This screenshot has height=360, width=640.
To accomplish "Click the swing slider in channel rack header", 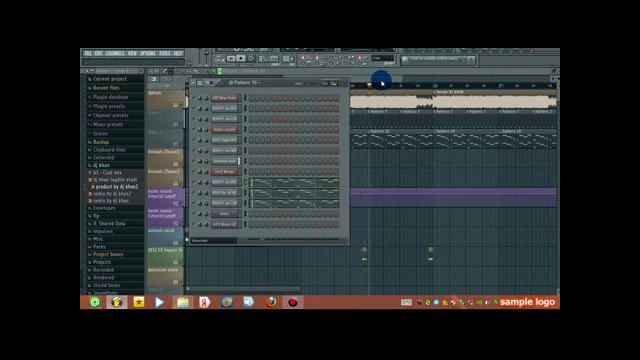I will 309,83.
